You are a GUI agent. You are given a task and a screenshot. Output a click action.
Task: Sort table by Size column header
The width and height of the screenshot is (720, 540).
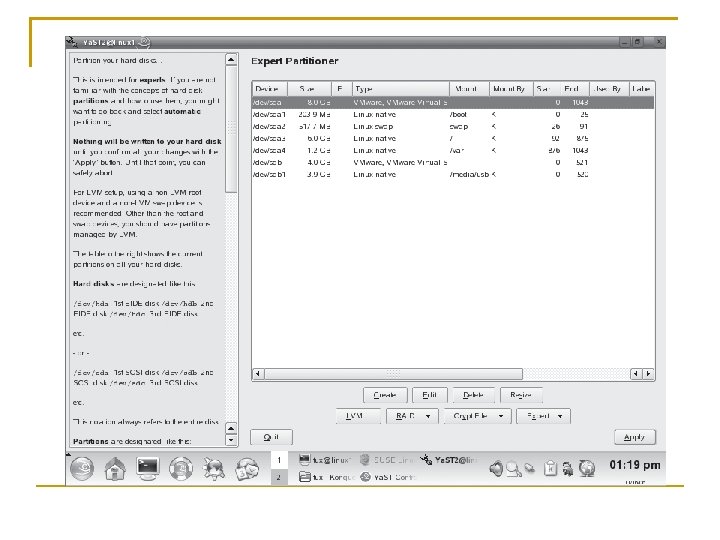click(309, 89)
